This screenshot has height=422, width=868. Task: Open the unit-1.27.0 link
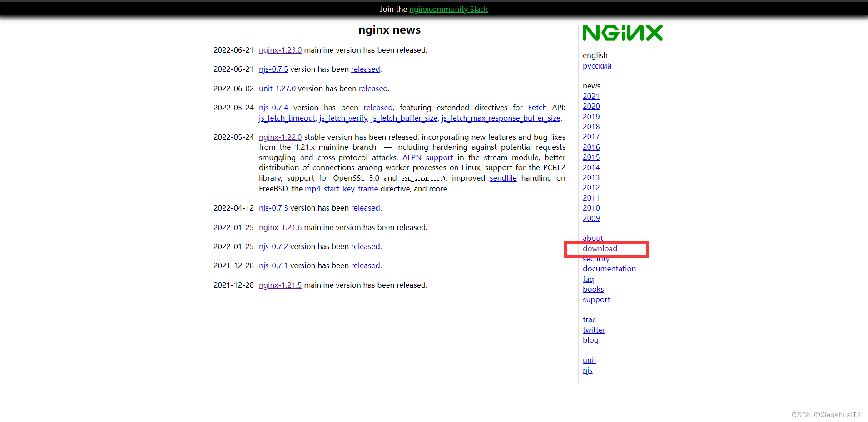pos(277,88)
